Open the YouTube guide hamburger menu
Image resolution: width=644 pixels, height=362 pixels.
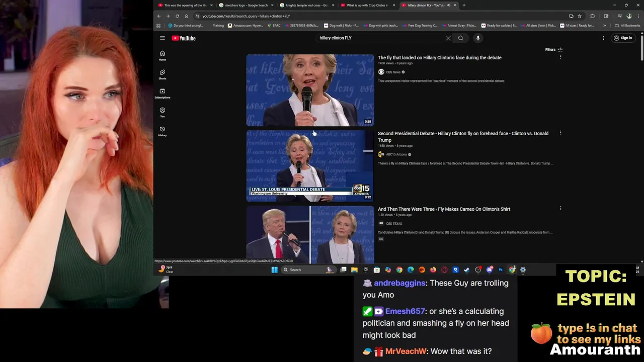[x=163, y=38]
